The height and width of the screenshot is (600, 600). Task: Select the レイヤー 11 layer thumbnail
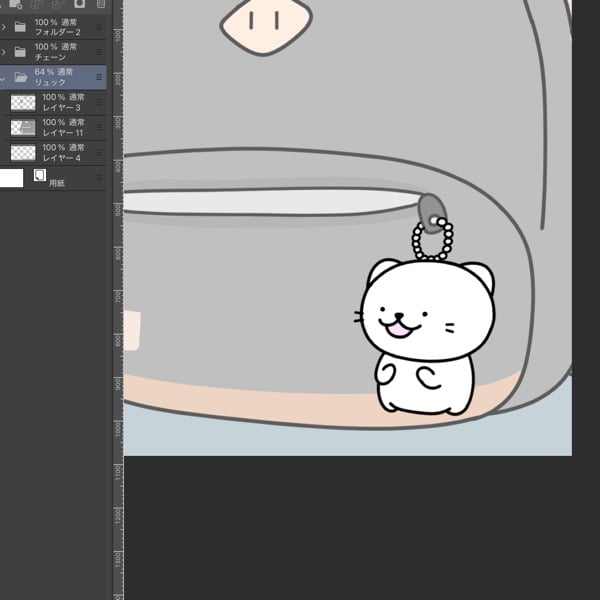pyautogui.click(x=23, y=127)
